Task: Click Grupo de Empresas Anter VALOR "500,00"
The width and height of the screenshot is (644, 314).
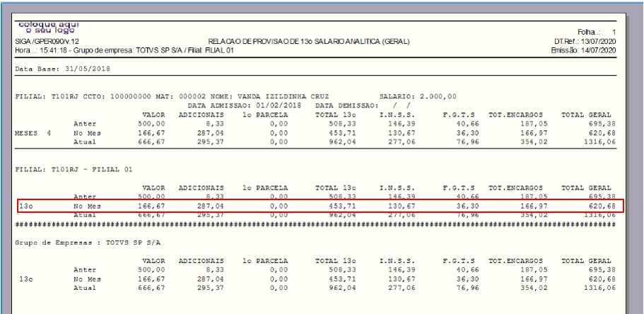Action: tap(151, 270)
